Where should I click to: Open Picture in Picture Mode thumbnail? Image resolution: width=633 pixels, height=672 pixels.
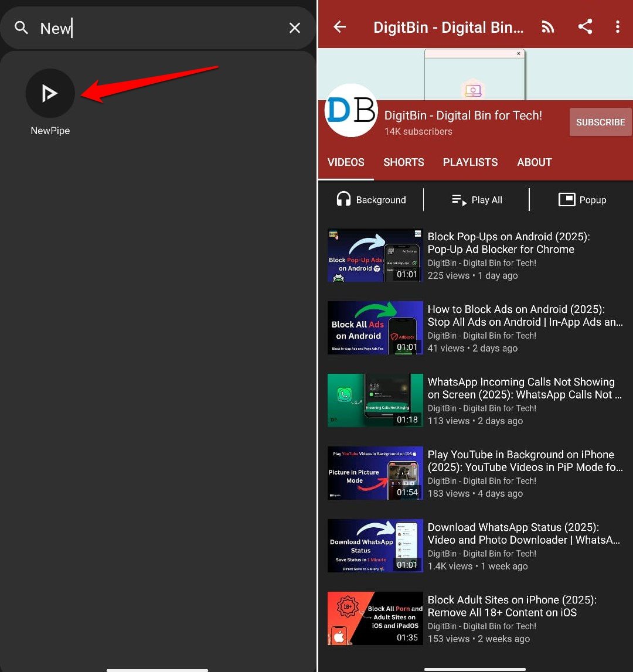(375, 473)
